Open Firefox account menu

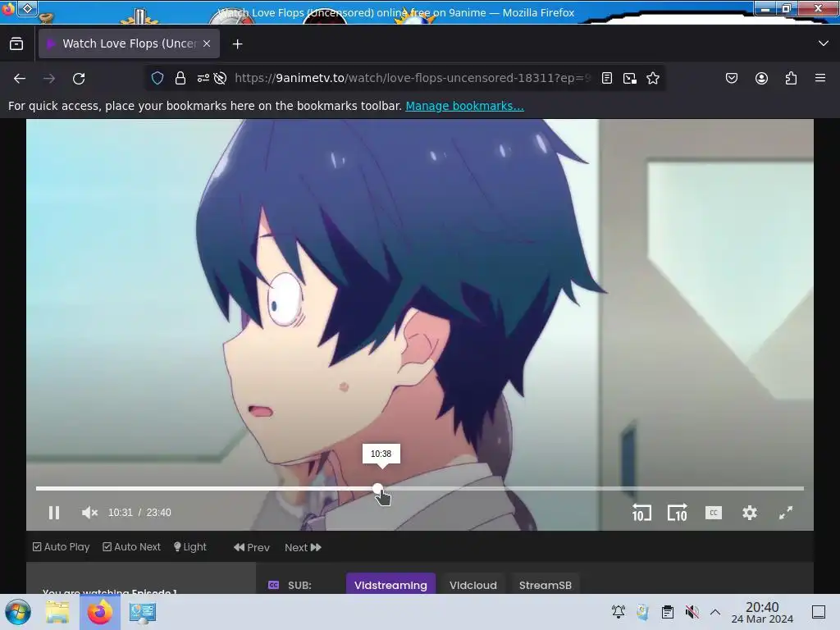click(761, 78)
